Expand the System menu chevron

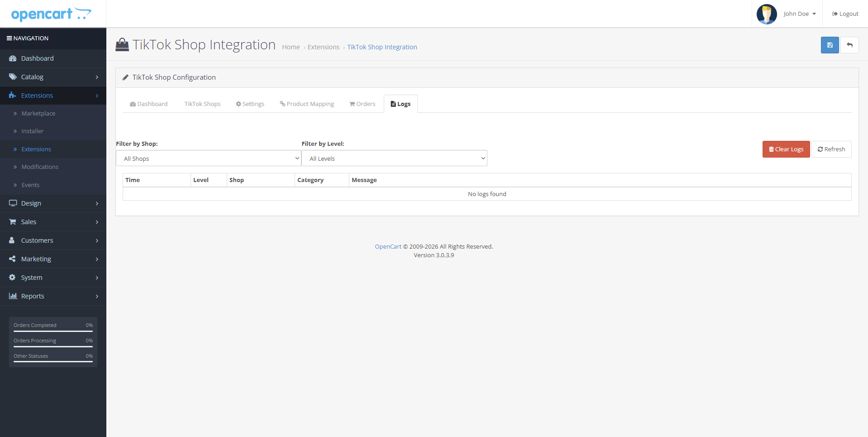[97, 278]
